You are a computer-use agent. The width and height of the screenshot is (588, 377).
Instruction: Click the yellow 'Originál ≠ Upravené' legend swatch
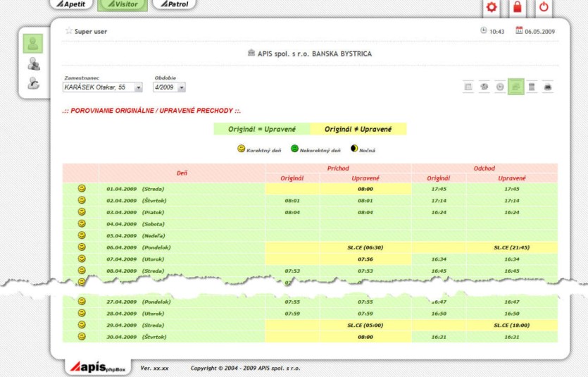click(x=358, y=130)
